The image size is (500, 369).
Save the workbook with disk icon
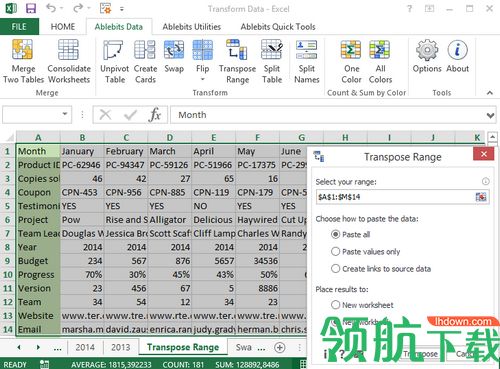click(x=31, y=8)
